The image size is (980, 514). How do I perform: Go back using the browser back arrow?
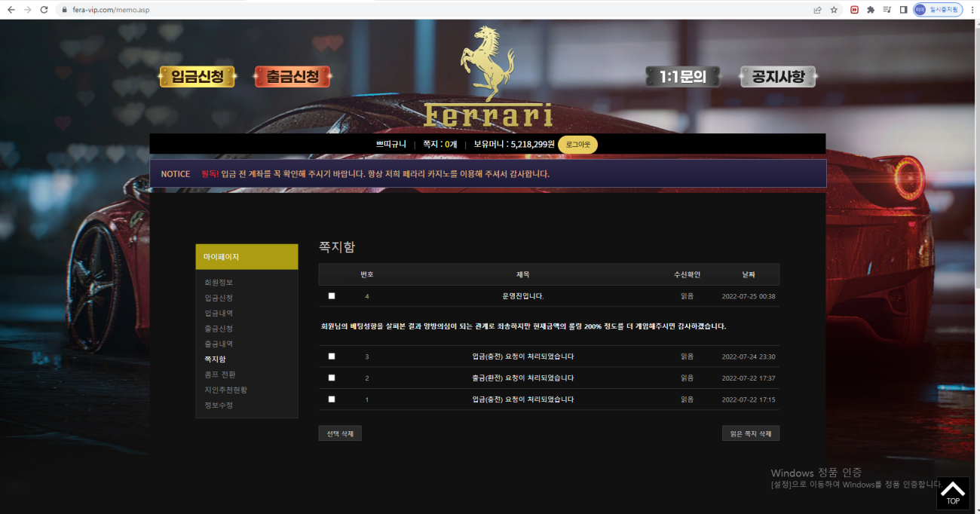click(x=11, y=10)
